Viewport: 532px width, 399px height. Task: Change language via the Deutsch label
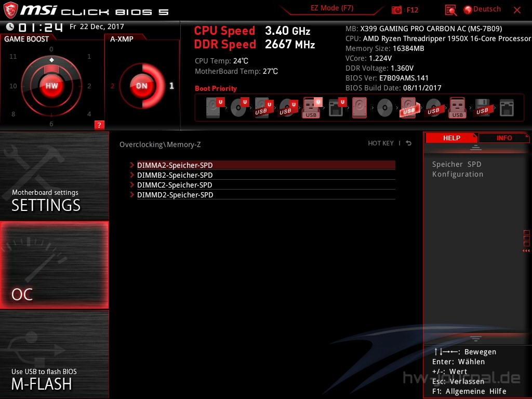point(487,9)
